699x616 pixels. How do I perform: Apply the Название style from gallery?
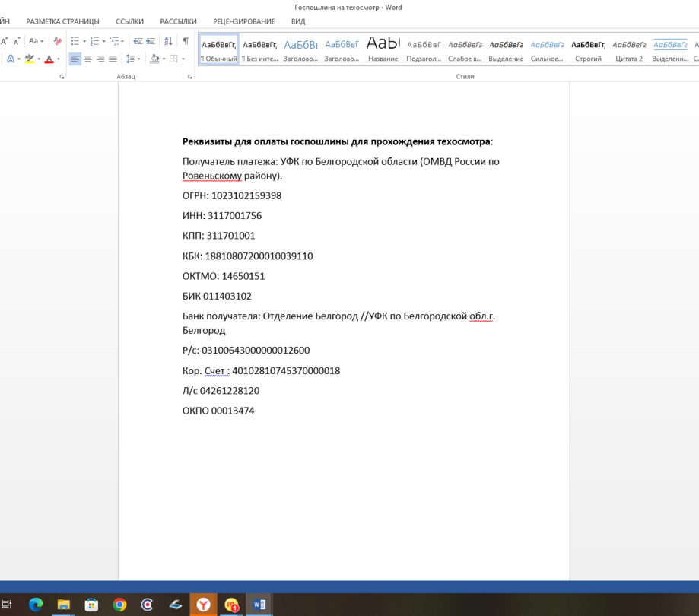tap(383, 49)
